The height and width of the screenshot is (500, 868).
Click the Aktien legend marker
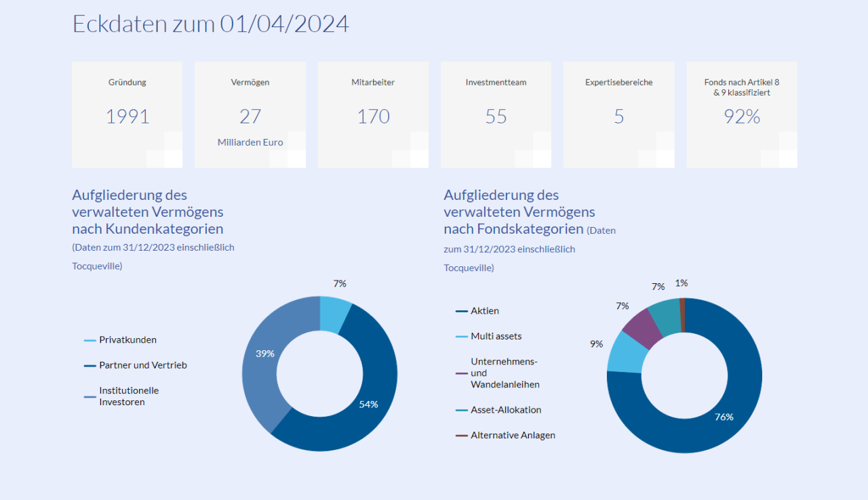click(x=460, y=310)
